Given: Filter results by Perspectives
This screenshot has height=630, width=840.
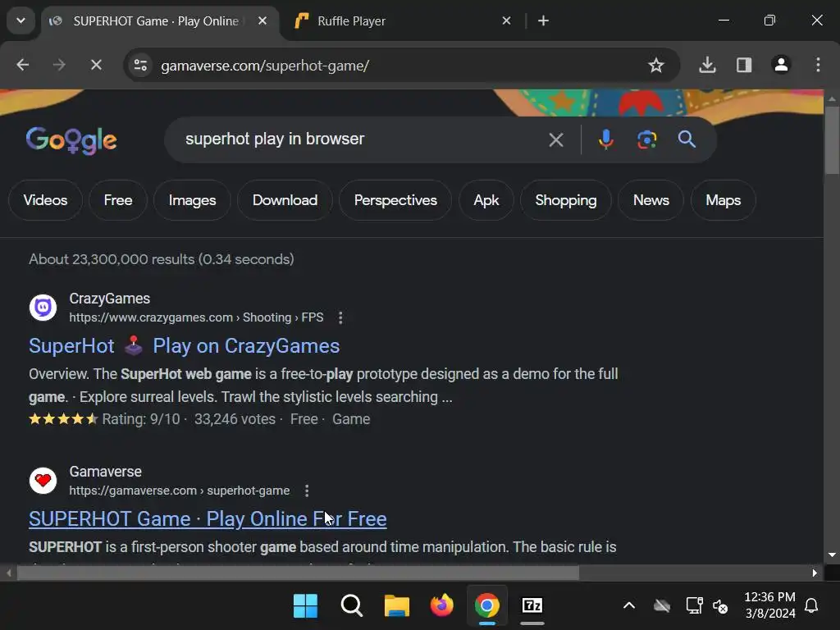Looking at the screenshot, I should click(x=395, y=200).
